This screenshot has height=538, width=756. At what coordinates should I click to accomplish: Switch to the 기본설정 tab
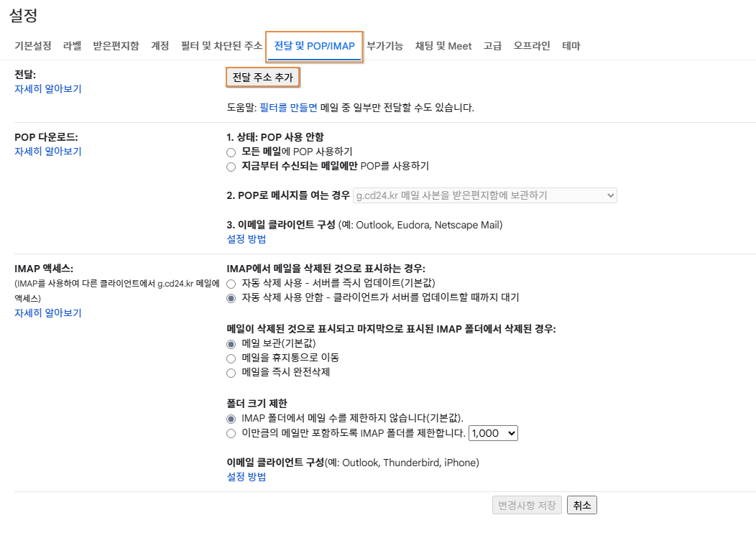click(x=33, y=46)
